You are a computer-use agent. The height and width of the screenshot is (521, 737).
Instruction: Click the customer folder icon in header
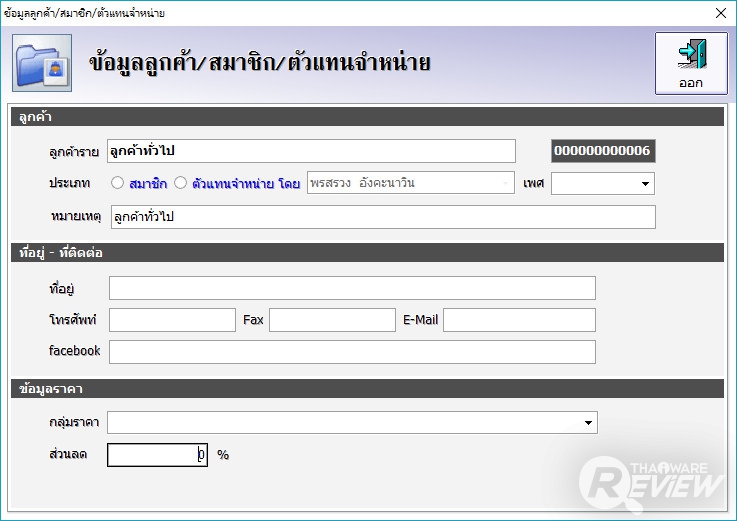point(42,63)
